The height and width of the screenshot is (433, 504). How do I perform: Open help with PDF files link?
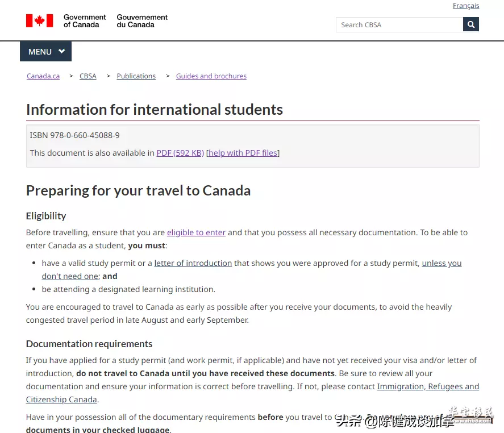pos(243,153)
